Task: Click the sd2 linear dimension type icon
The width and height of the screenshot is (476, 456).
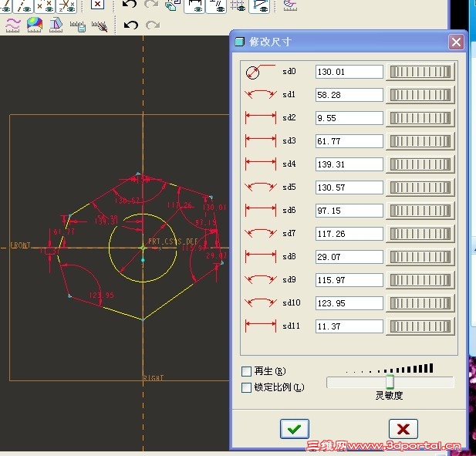Action: click(x=261, y=118)
